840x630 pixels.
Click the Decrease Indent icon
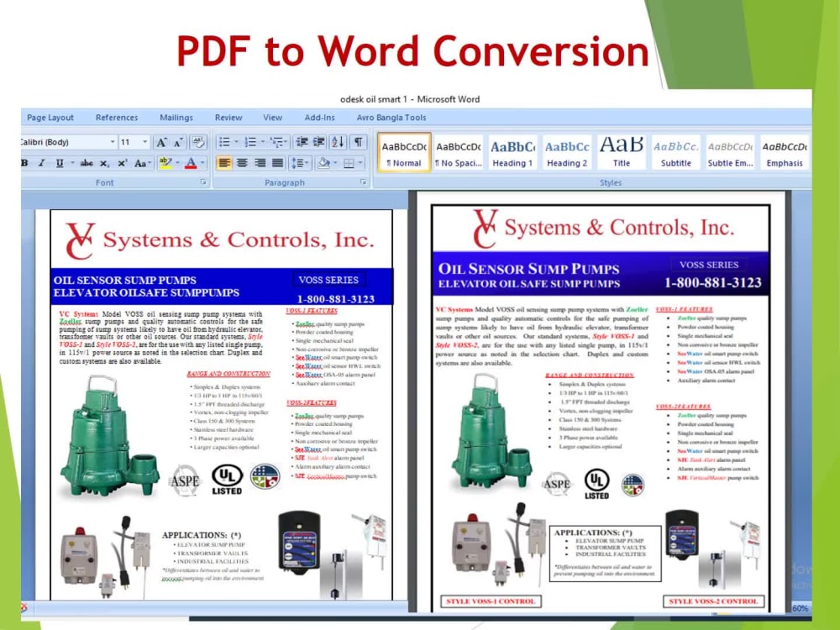(302, 142)
